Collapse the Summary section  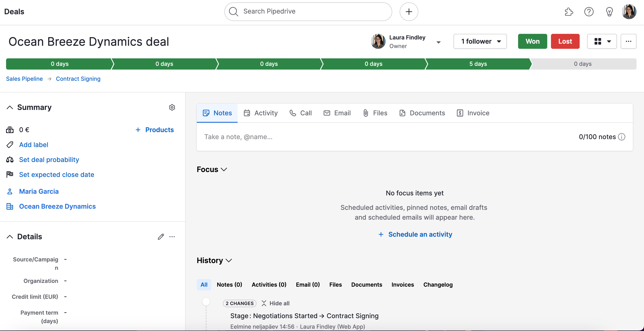click(x=10, y=107)
